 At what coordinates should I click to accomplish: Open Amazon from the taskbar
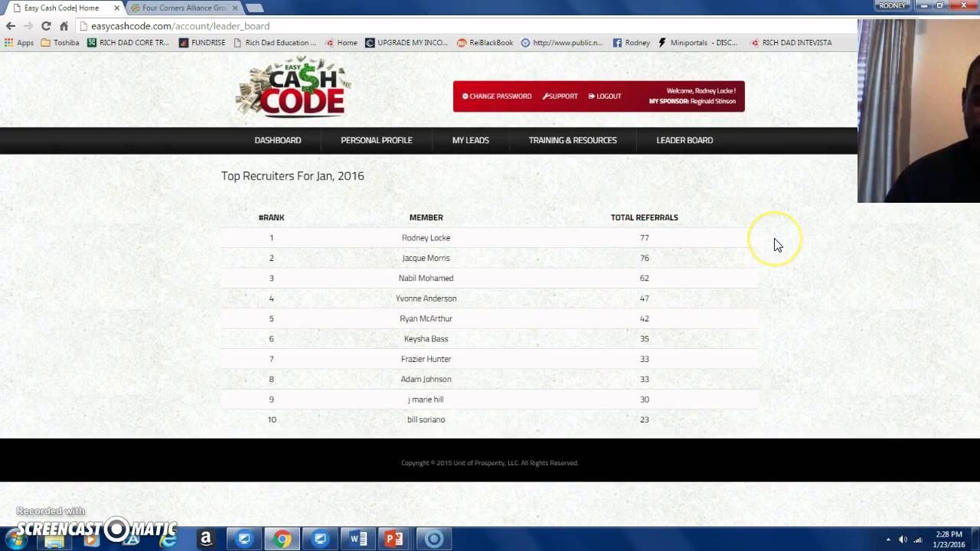[206, 540]
